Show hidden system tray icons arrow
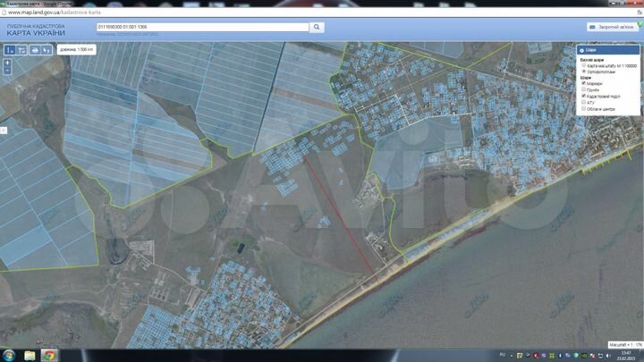644x362 pixels. 512,356
